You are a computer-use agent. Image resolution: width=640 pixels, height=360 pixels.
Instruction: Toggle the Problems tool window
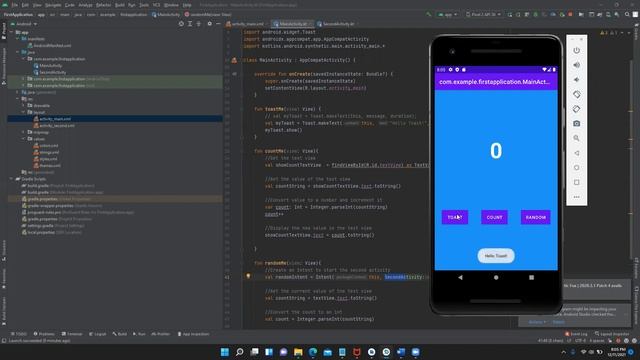tap(44, 334)
